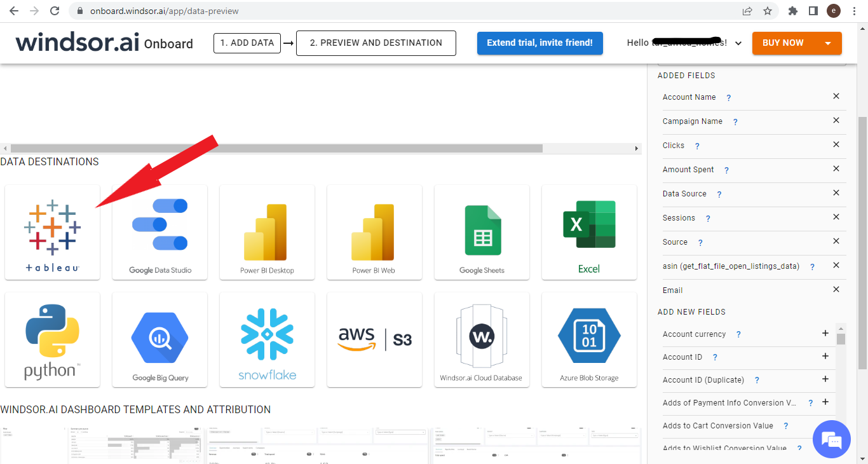Choose Azure Blob Storage destination
Viewport: 868px width, 464px height.
pyautogui.click(x=589, y=339)
